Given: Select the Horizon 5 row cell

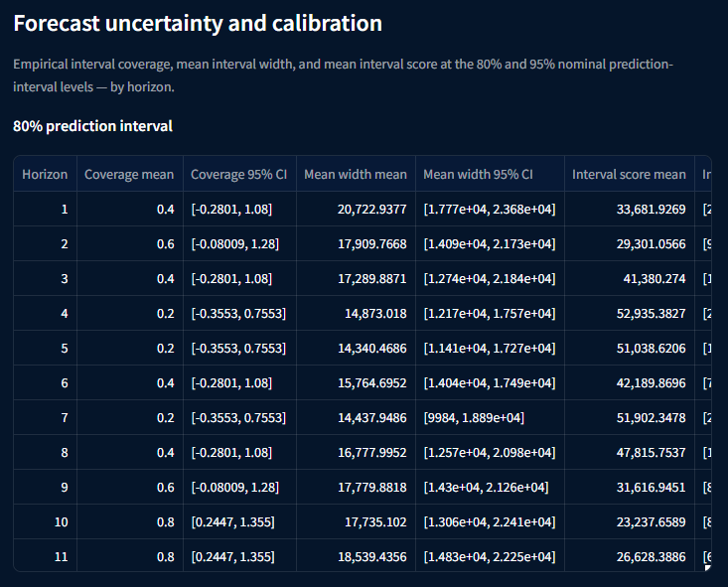Looking at the screenshot, I should (45, 349).
